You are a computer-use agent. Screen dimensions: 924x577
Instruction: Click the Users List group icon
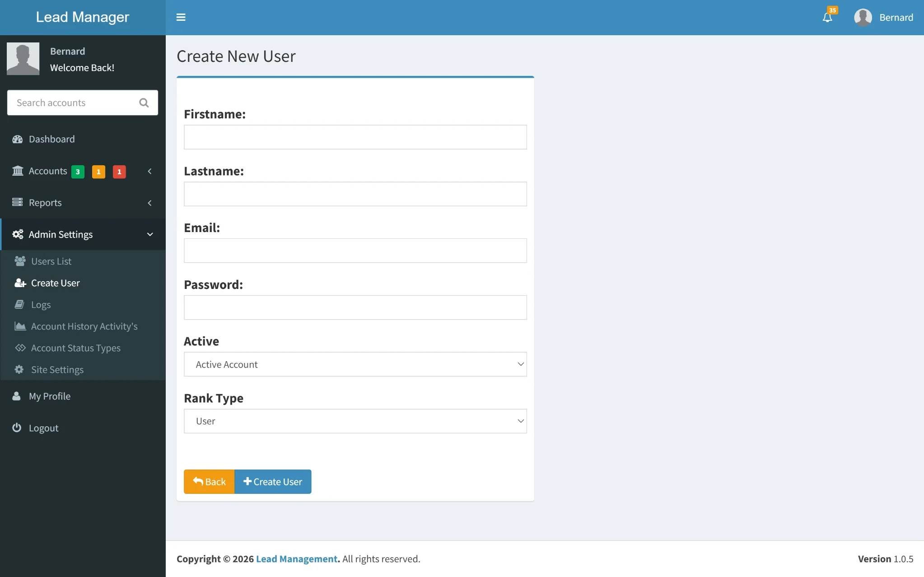pos(20,261)
